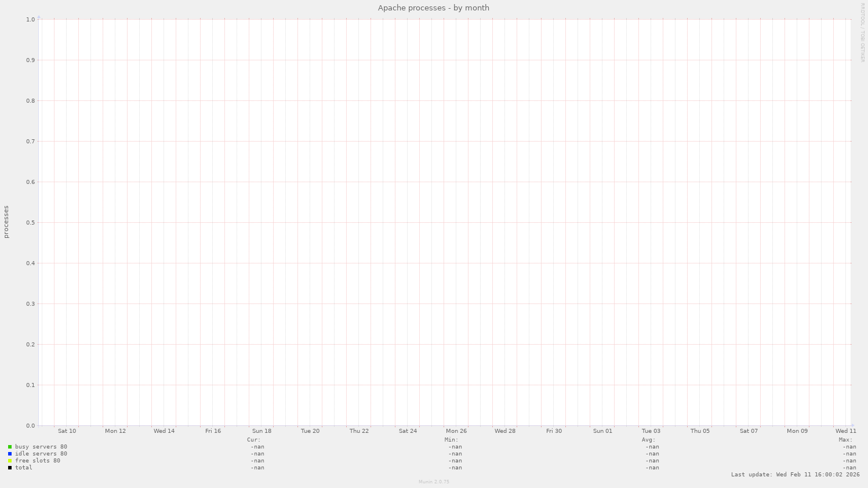This screenshot has height=488, width=868.
Task: Open the 'Max:' column header
Action: [x=847, y=439]
